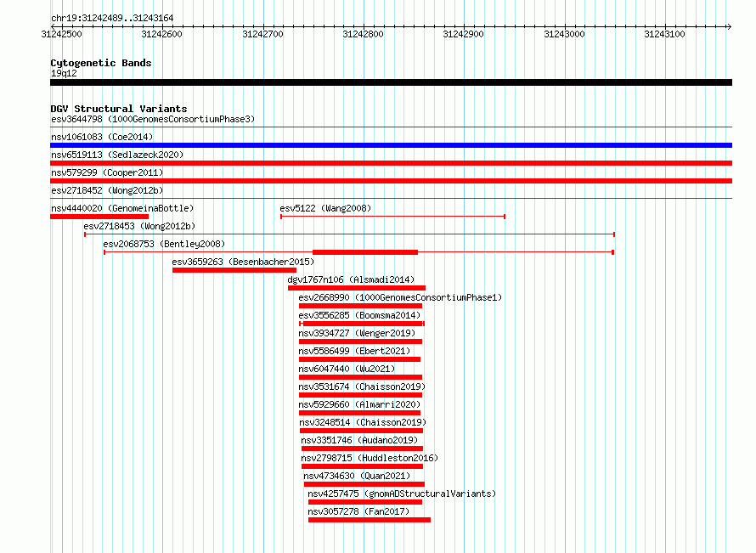
Task: Select the blue nsv1061083 (Coe2014) bar
Action: tap(391, 145)
